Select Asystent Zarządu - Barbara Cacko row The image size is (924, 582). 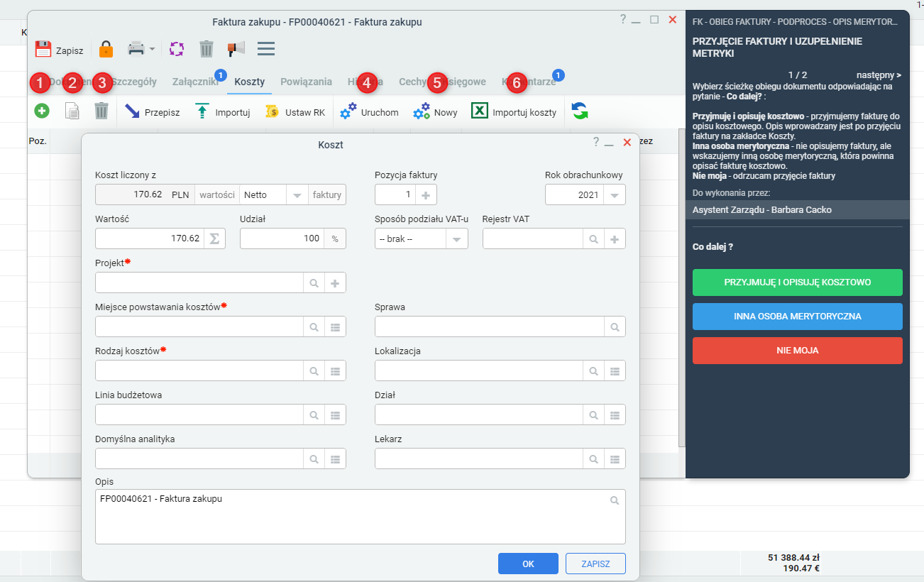pos(798,210)
